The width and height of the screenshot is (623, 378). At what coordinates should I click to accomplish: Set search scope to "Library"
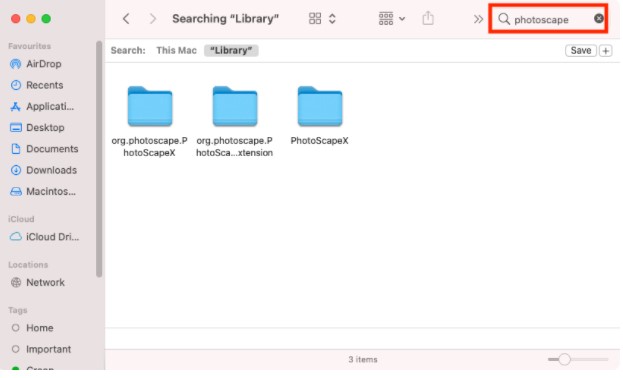click(231, 50)
